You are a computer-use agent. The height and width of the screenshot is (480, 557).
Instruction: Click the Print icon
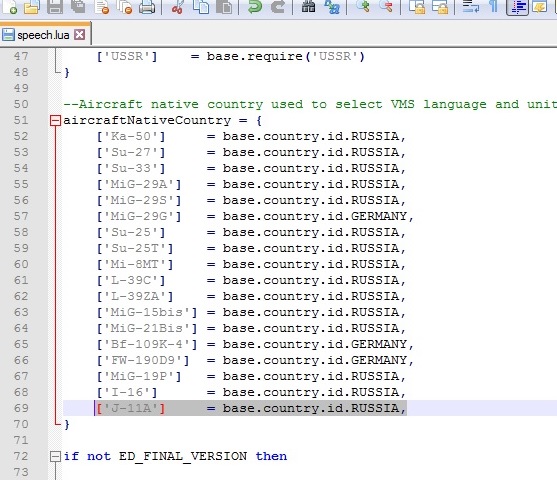pos(147,6)
